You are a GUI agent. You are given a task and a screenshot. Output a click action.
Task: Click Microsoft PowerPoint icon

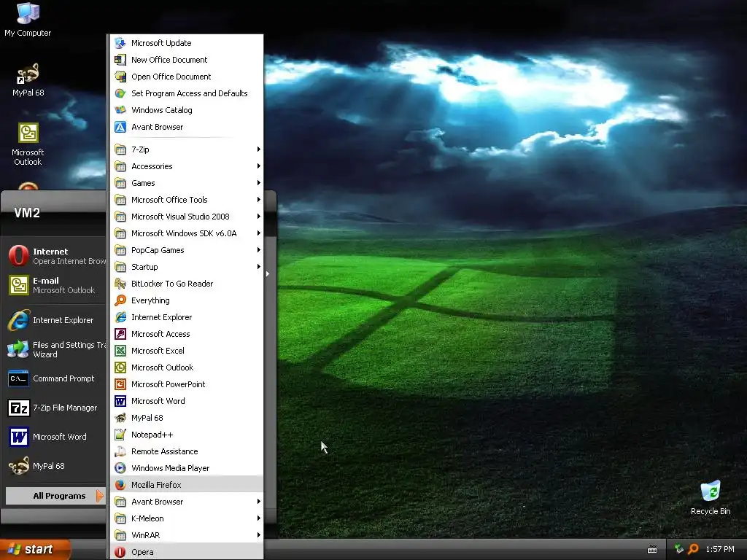click(120, 384)
